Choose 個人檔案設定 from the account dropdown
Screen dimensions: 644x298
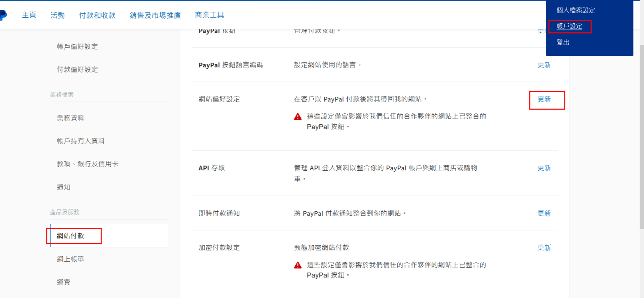click(576, 10)
